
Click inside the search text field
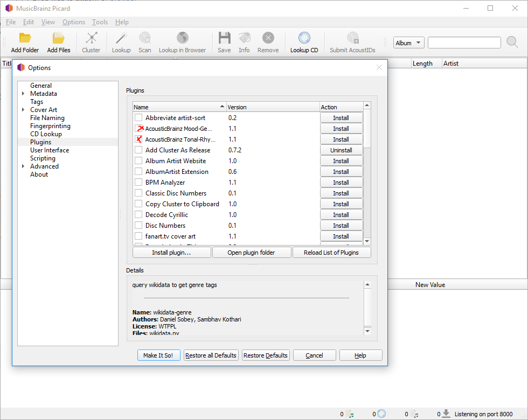[x=464, y=43]
